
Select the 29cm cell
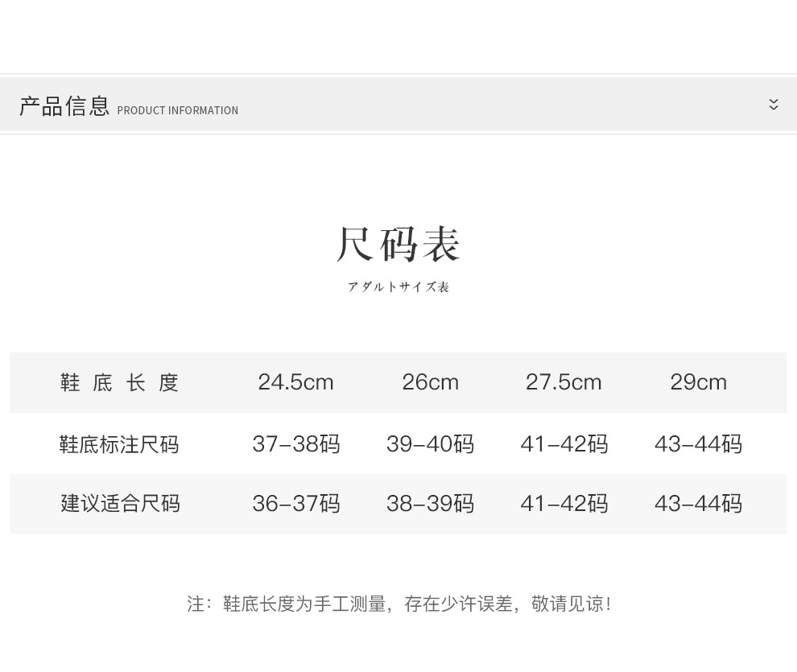click(x=699, y=382)
